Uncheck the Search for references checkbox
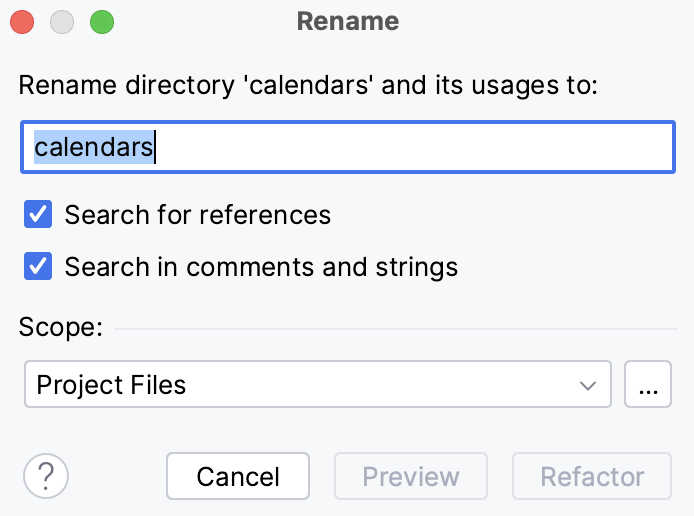Screen dimensions: 694x516 click(x=38, y=214)
